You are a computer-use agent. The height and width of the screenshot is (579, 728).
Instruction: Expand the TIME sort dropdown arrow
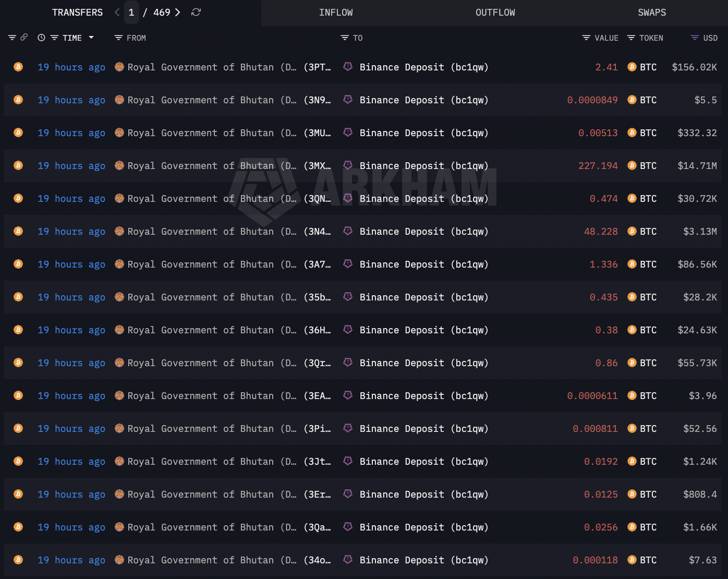[91, 38]
